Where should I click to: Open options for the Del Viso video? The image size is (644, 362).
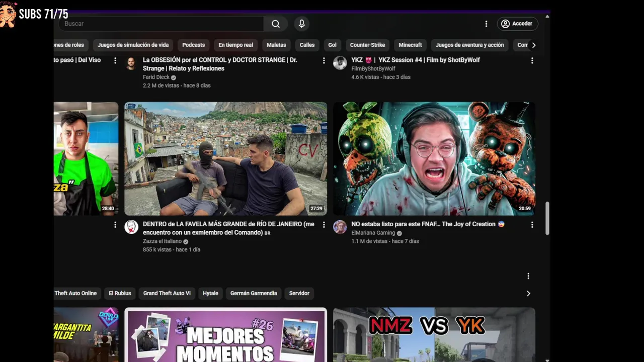[115, 60]
